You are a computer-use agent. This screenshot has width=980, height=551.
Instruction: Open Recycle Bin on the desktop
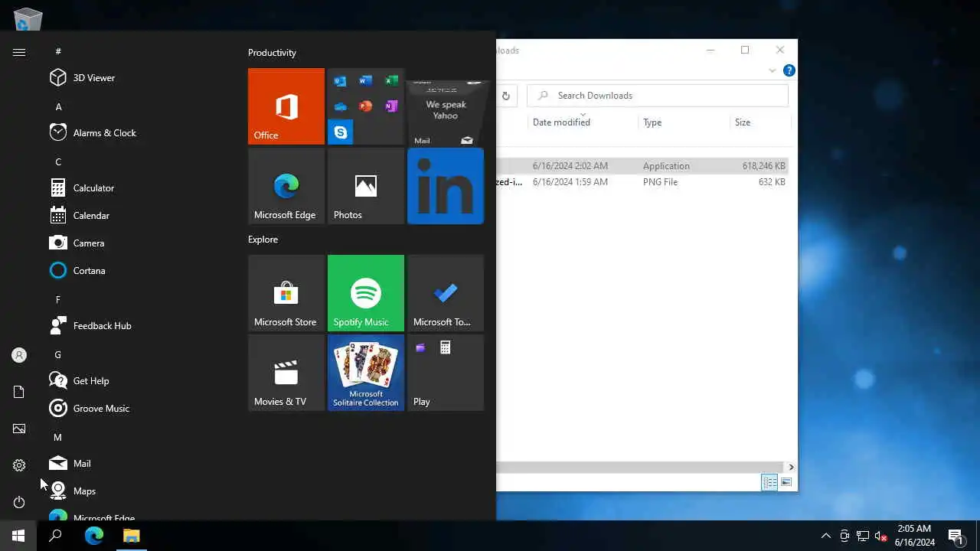[x=28, y=18]
